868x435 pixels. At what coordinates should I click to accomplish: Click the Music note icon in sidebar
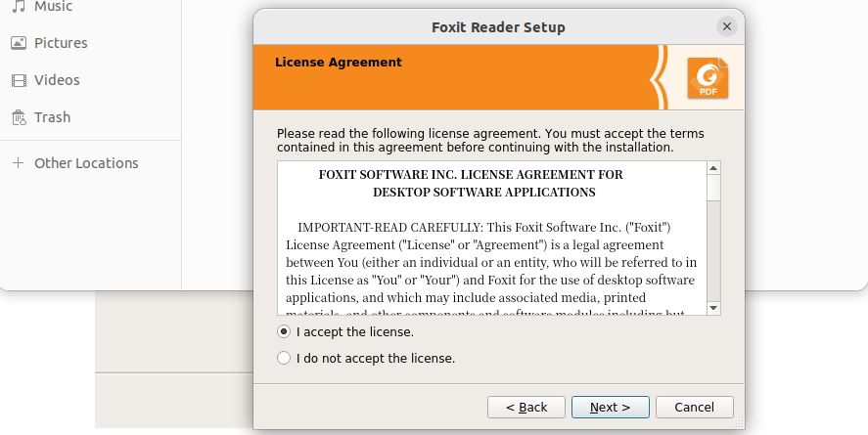(18, 7)
